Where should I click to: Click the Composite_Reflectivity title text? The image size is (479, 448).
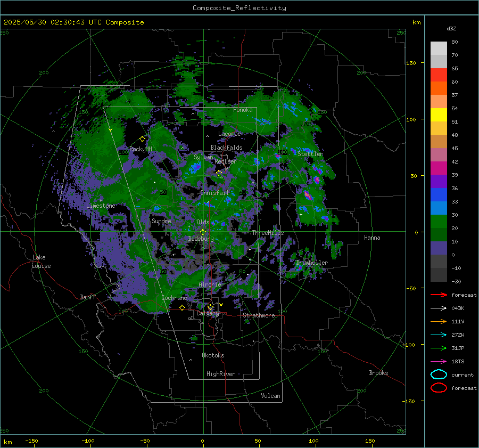coord(240,8)
